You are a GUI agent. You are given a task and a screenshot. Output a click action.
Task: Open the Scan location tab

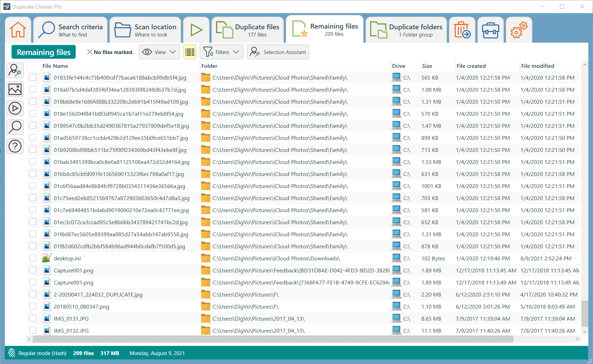tap(145, 30)
